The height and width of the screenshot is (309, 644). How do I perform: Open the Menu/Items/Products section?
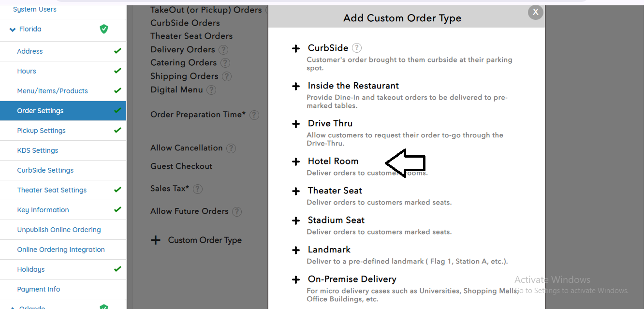52,91
